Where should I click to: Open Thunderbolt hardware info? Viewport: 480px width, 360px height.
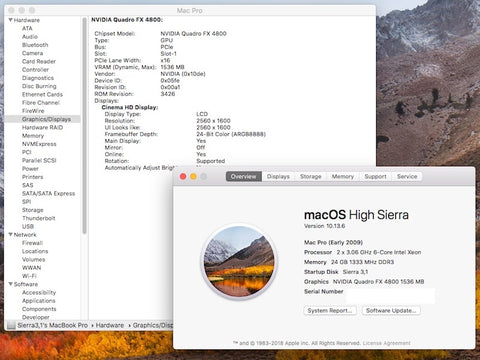pyautogui.click(x=39, y=218)
